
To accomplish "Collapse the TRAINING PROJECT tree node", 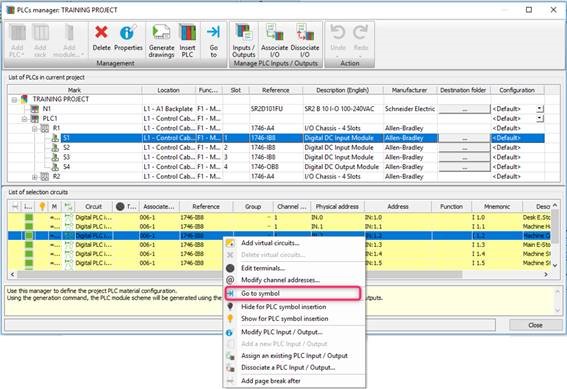I will 14,100.
